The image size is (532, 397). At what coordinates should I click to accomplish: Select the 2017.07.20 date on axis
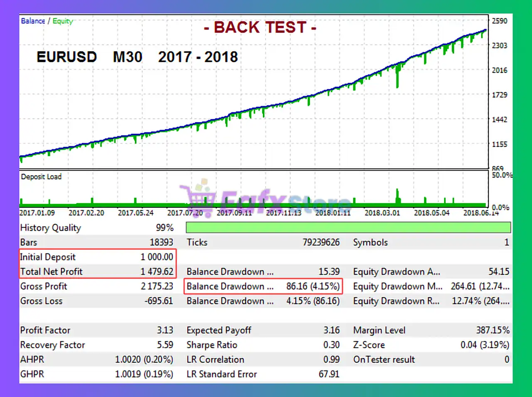185,213
